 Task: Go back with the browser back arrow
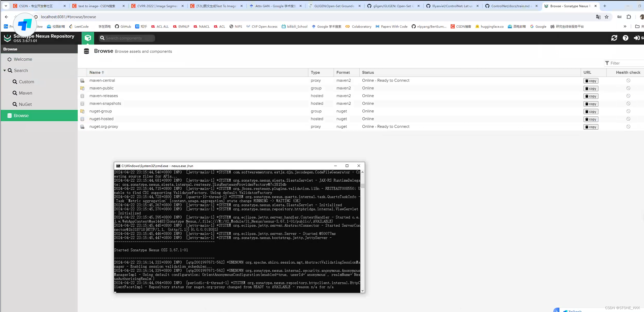(6, 17)
